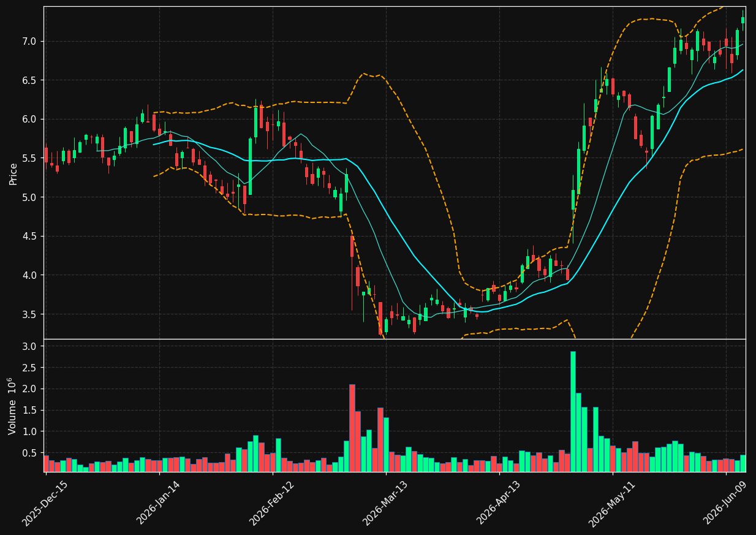The image size is (756, 535).
Task: Click the 0.5 volume tick label
Action: coord(31,453)
